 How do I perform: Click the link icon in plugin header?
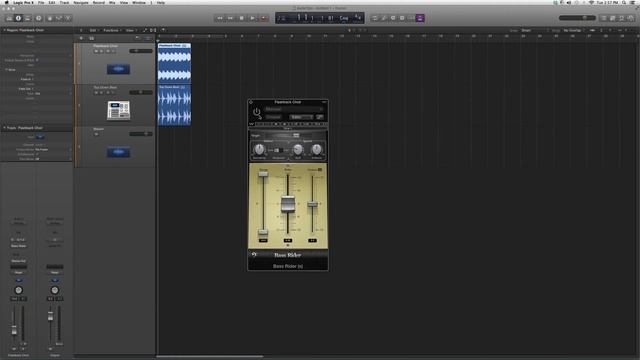tap(320, 117)
